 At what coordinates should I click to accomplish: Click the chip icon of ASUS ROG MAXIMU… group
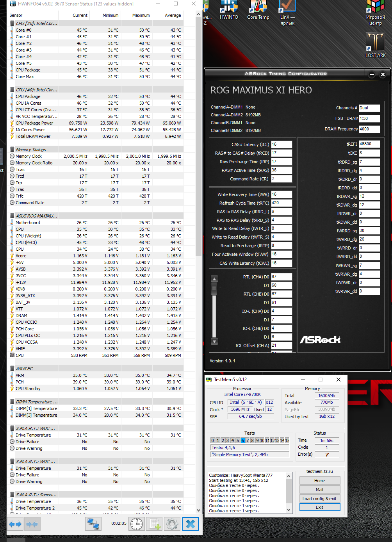(12, 216)
